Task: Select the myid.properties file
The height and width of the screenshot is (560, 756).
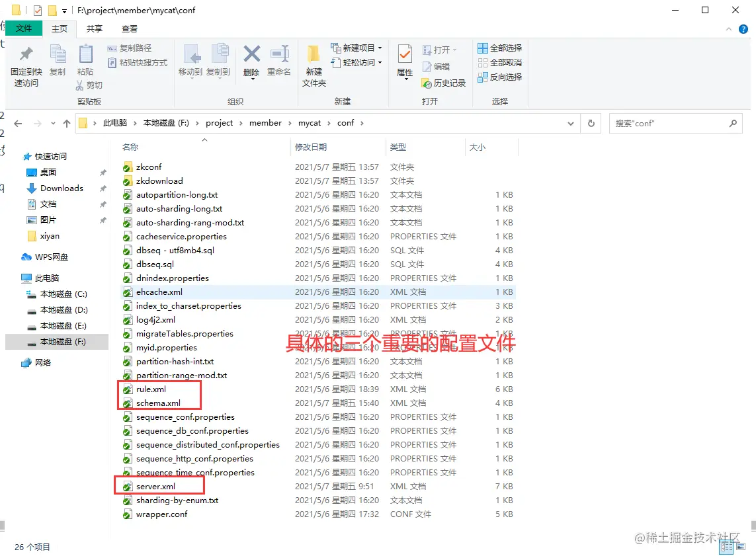Action: 166,348
